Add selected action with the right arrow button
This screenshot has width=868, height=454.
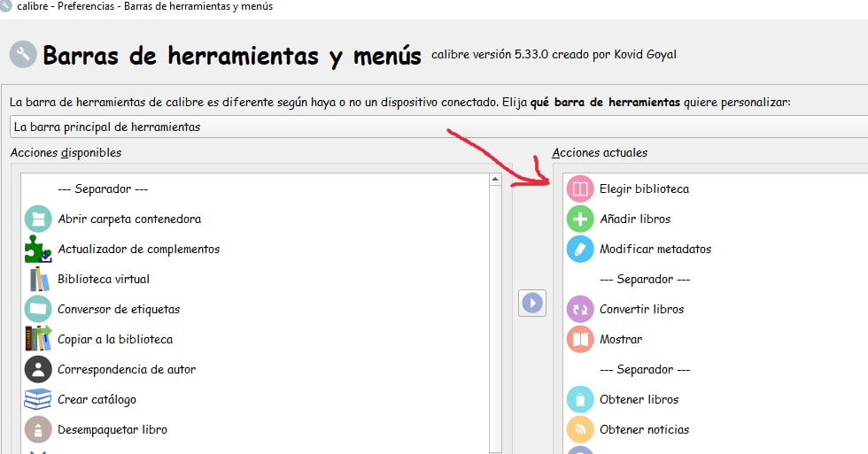coord(532,303)
